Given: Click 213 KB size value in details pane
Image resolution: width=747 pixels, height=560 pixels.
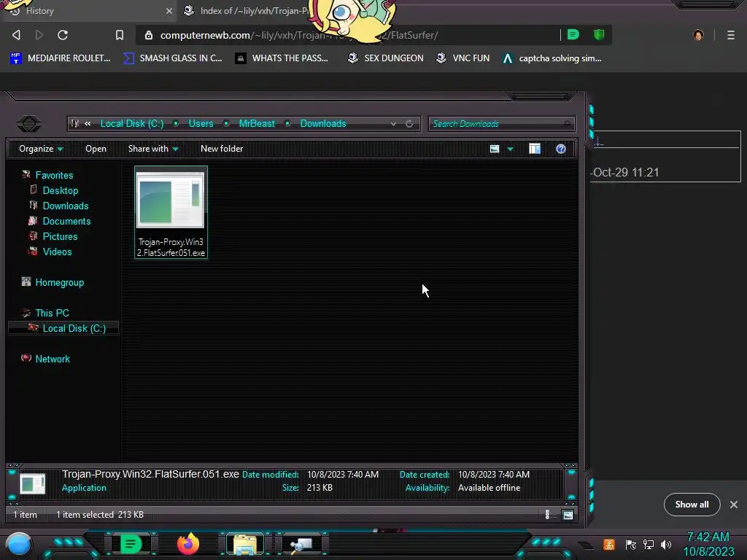Looking at the screenshot, I should [x=320, y=488].
